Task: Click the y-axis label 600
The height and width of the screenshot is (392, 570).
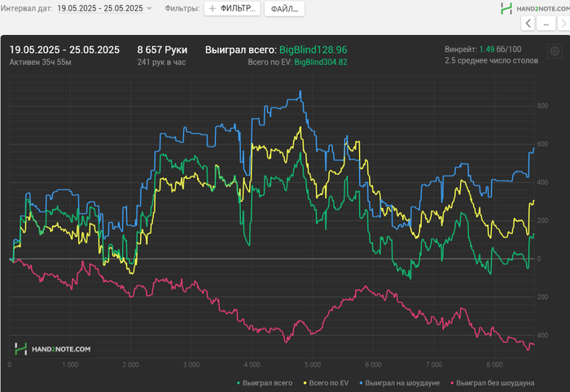Action: (x=542, y=144)
